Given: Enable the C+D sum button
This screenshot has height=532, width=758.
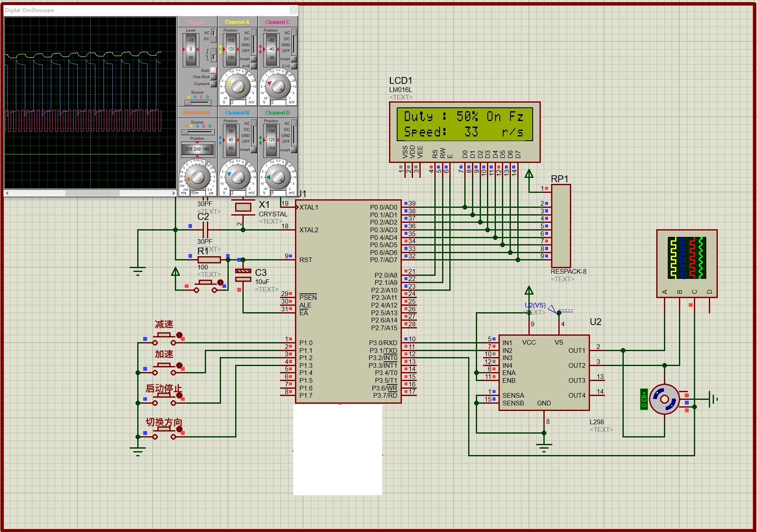Looking at the screenshot, I should (x=294, y=66).
